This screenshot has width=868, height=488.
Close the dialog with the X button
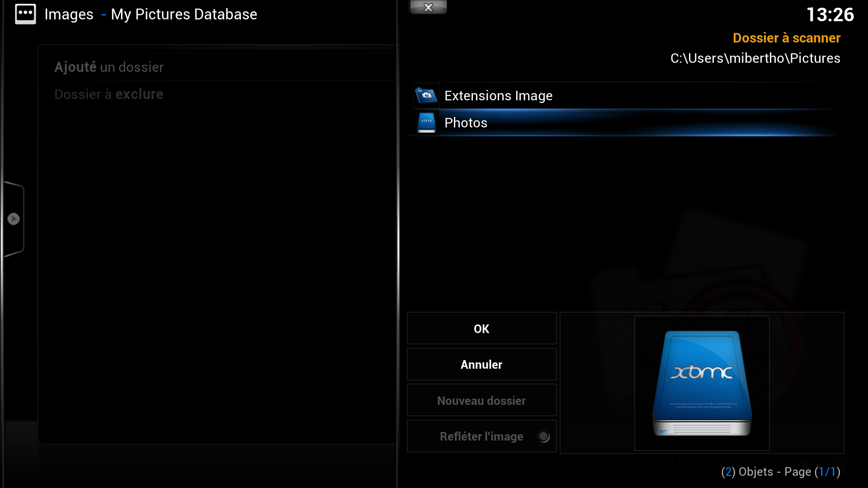(x=428, y=7)
